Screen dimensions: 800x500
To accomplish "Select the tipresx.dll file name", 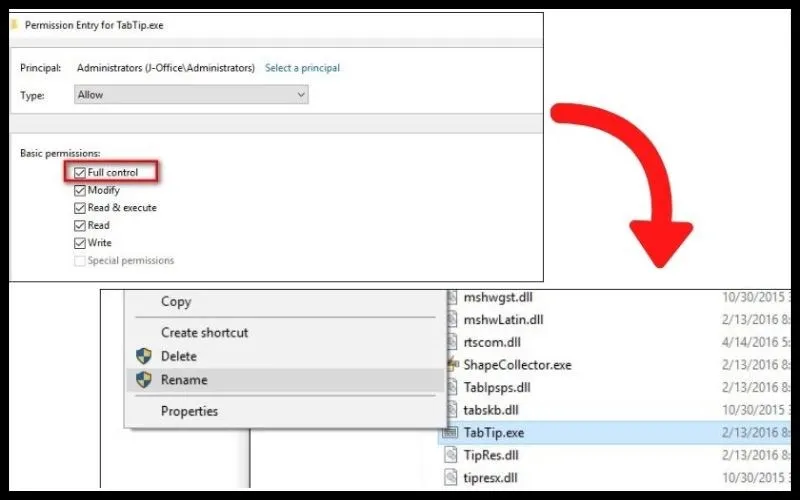I will (x=491, y=477).
